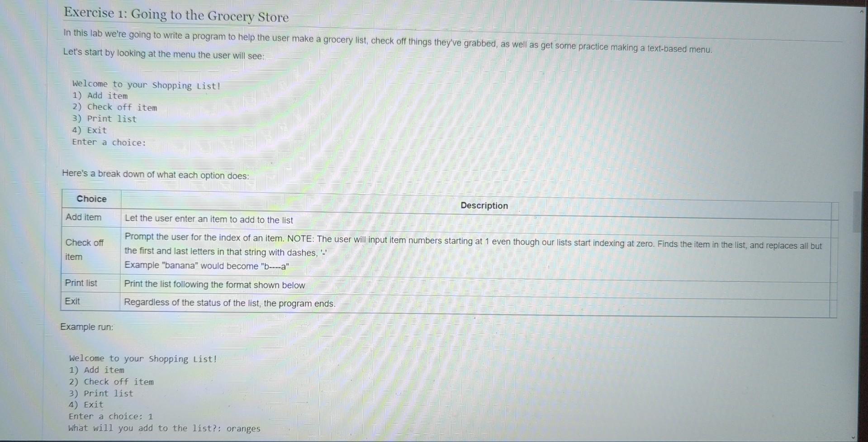Click the line "the first and last letters in that string"
The image size is (868, 442).
(226, 252)
